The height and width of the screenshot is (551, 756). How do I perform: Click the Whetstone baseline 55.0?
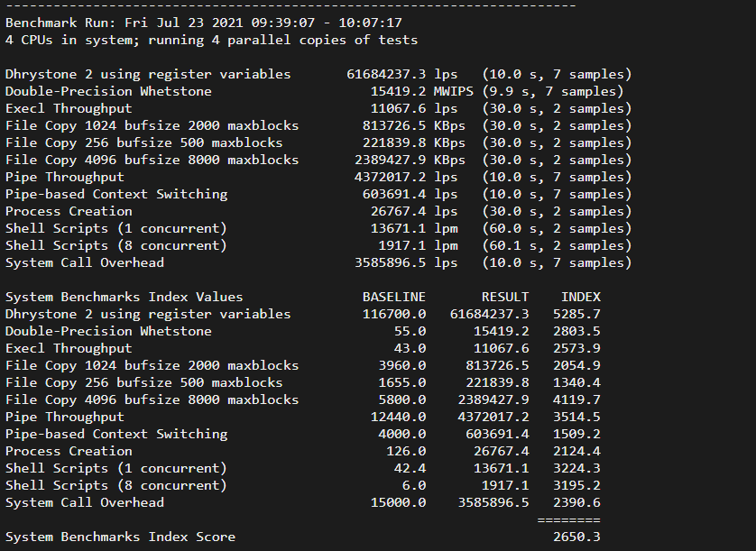point(410,331)
